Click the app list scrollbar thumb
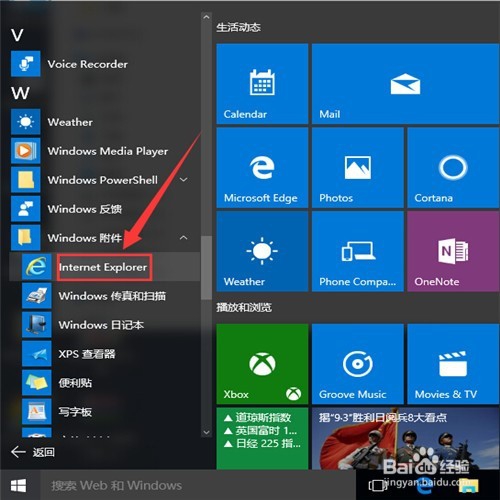Screen dimensions: 500x500 pos(206,268)
